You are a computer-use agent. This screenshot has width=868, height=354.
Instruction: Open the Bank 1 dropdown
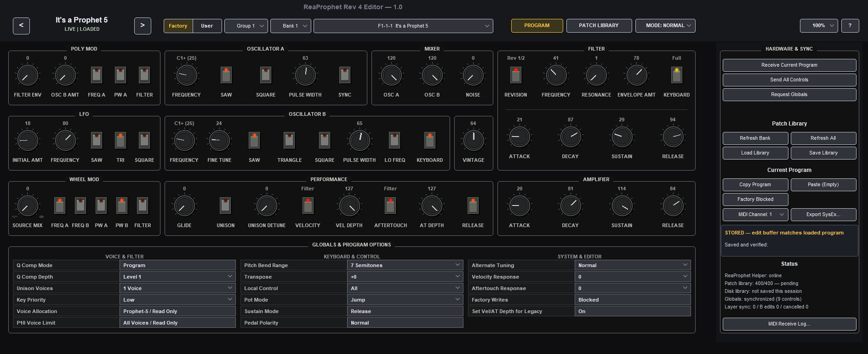(x=291, y=26)
